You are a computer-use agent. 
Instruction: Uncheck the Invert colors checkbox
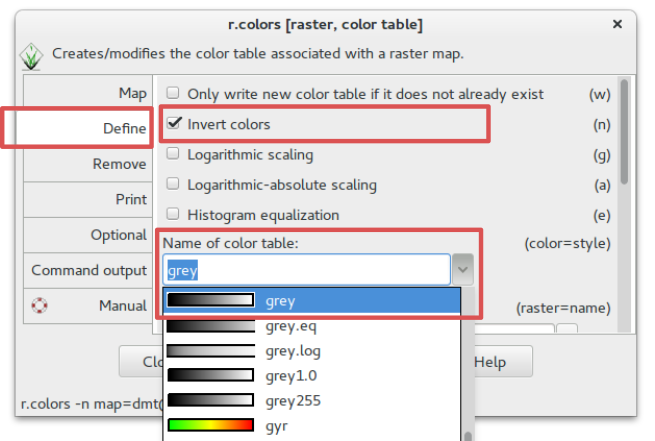point(173,123)
